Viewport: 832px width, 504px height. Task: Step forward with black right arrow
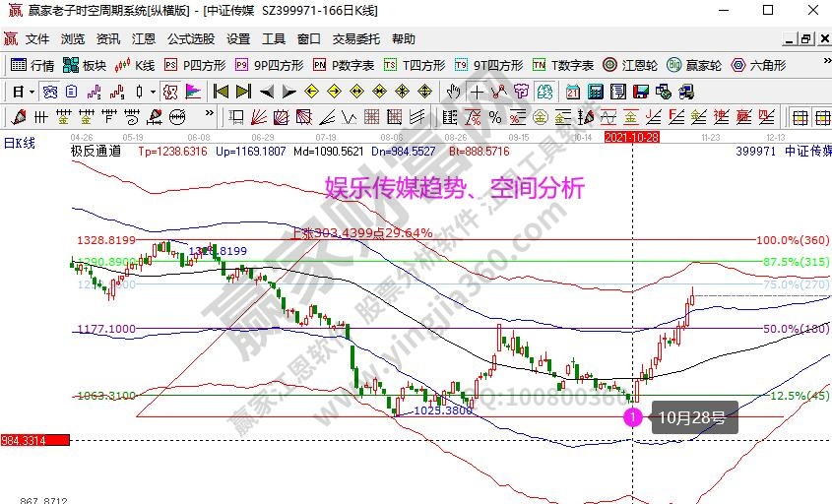(x=288, y=93)
